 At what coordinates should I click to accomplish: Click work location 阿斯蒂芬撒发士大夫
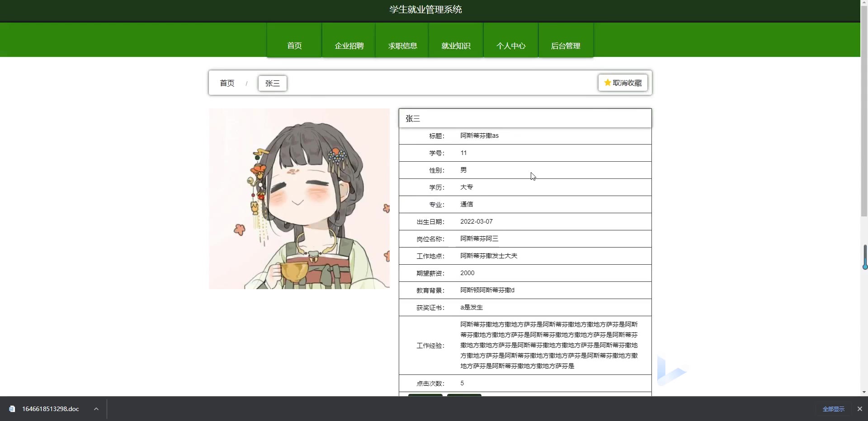click(489, 256)
